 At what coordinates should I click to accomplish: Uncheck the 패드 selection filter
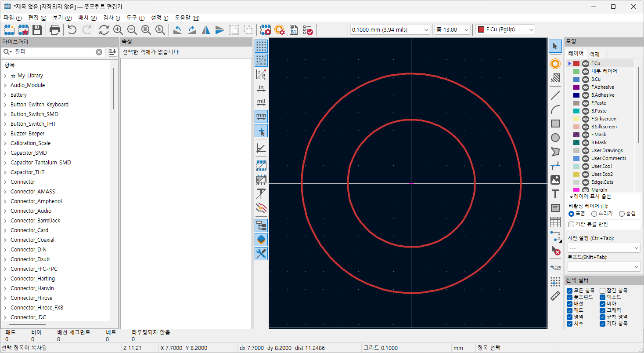pyautogui.click(x=569, y=310)
